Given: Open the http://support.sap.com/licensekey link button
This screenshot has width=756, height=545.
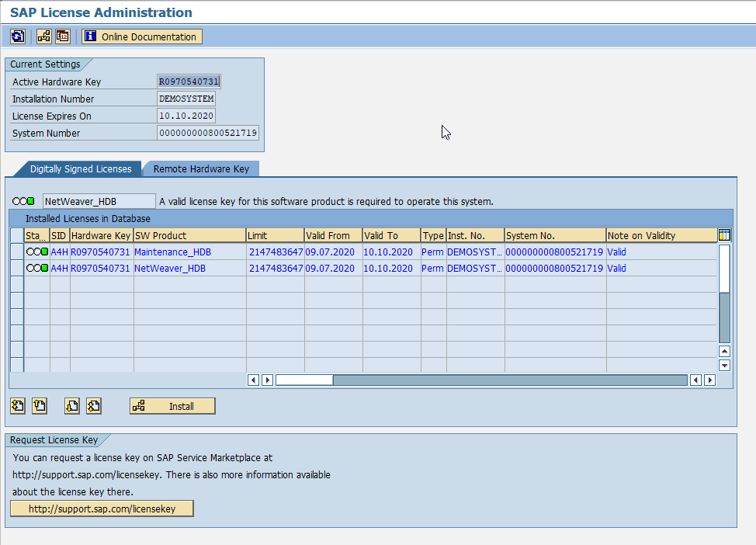Looking at the screenshot, I should coord(102,509).
